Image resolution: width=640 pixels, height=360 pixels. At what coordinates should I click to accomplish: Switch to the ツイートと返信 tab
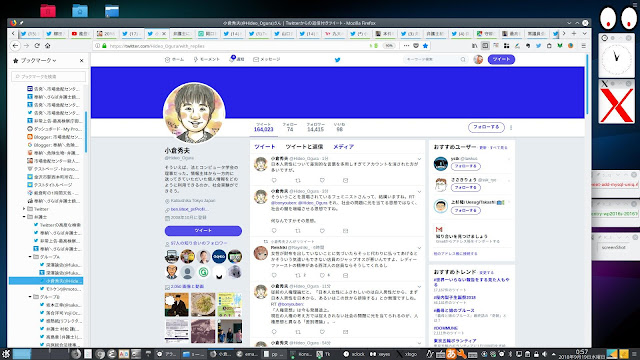click(304, 147)
